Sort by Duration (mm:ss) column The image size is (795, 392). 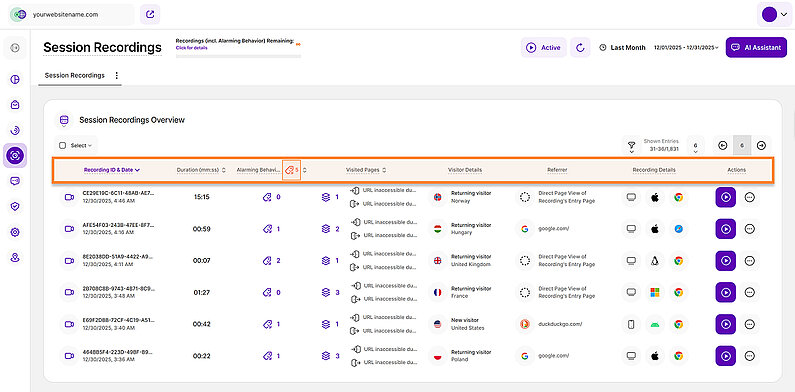pyautogui.click(x=201, y=170)
